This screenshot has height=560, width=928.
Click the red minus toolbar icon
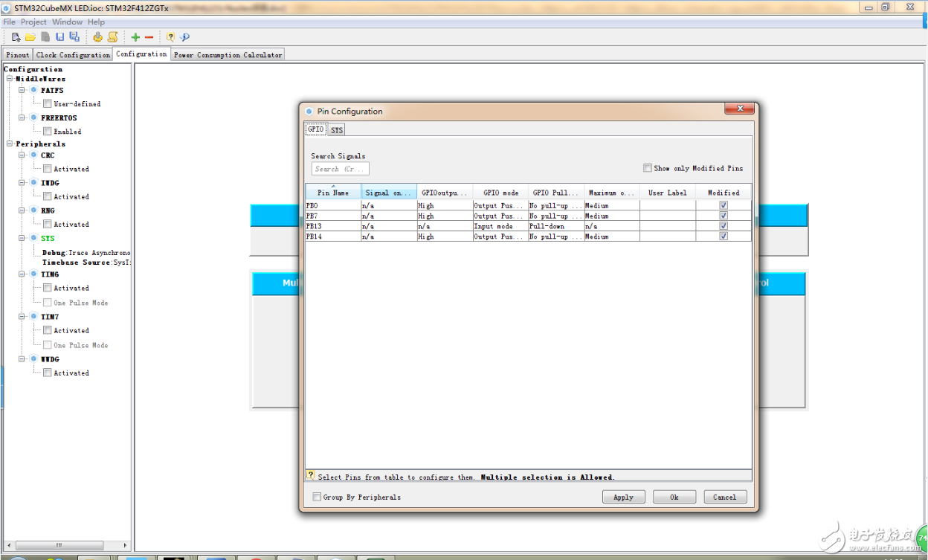149,37
